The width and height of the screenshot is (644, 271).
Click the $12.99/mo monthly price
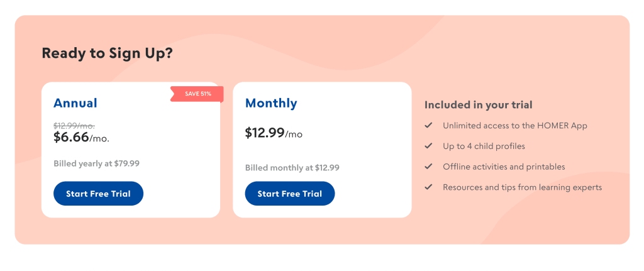tap(274, 133)
